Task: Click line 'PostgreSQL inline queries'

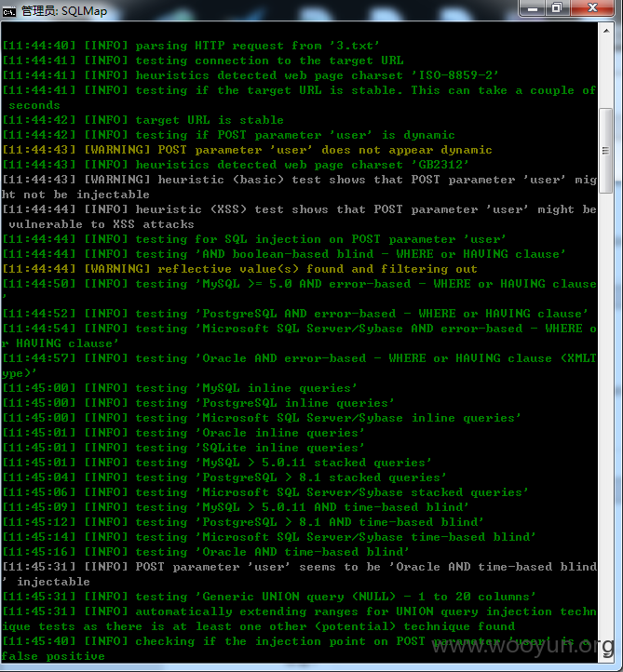Action: 198,403
